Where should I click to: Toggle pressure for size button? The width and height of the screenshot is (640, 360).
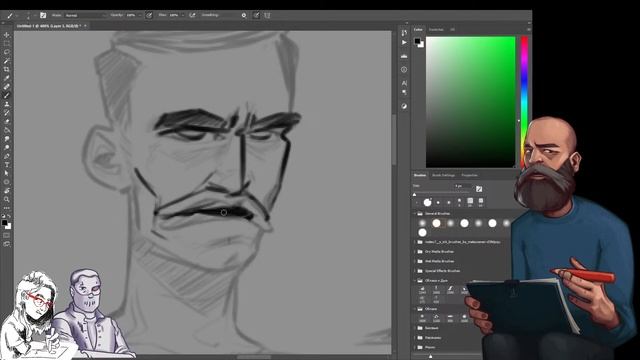coord(256,15)
